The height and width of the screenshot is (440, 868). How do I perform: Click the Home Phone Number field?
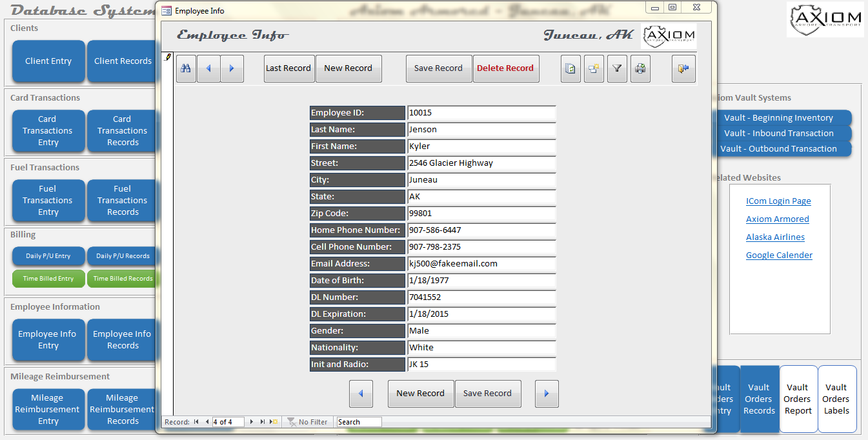[481, 230]
